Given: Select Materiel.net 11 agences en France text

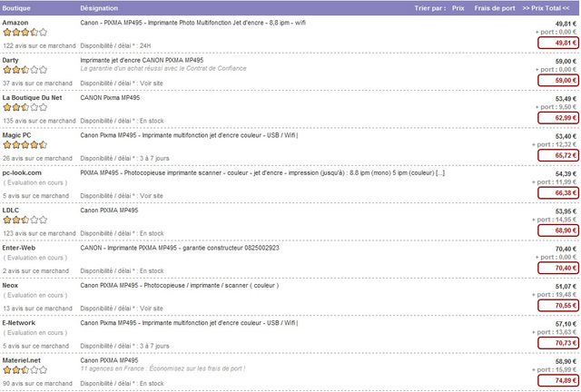Looking at the screenshot, I should pyautogui.click(x=163, y=368).
